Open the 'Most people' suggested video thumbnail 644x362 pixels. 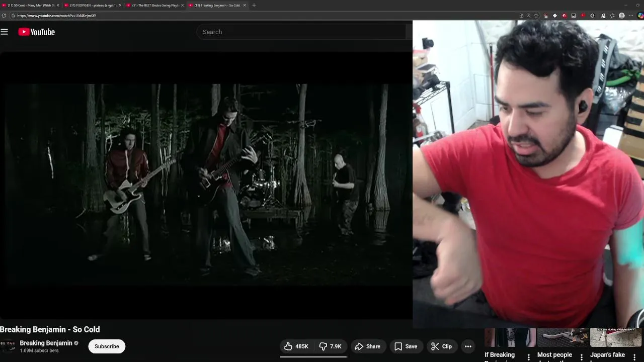(562, 337)
